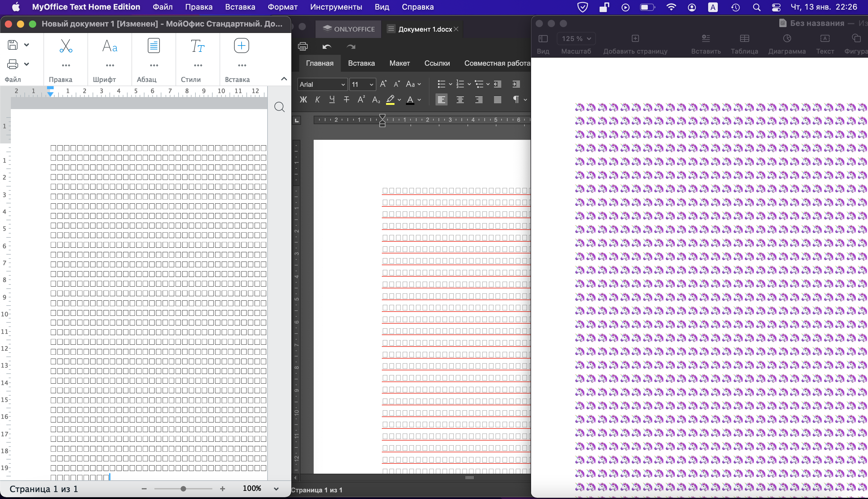Toggle italic К formatting
868x499 pixels.
[x=318, y=100]
